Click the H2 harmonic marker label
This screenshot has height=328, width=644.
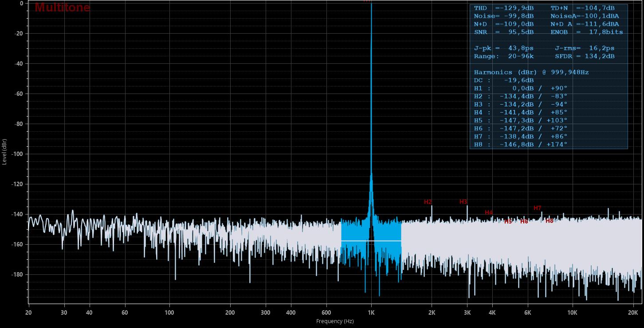pyautogui.click(x=428, y=202)
